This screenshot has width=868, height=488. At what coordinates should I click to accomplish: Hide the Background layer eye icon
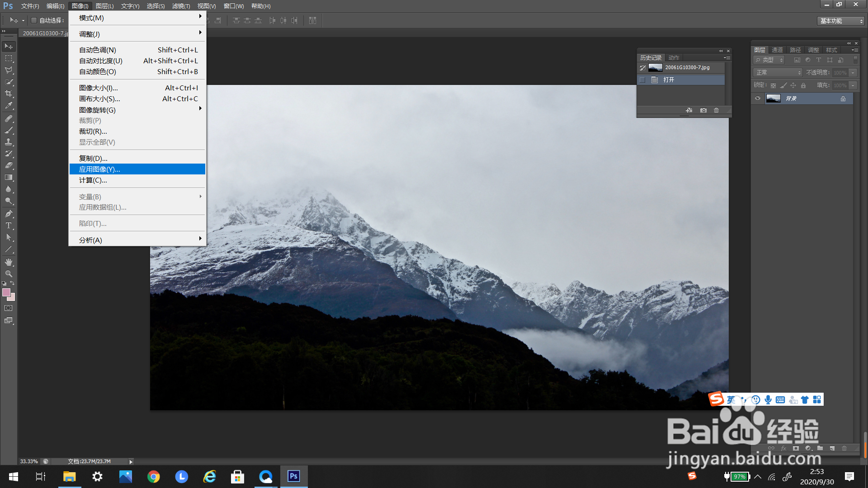coord(758,98)
